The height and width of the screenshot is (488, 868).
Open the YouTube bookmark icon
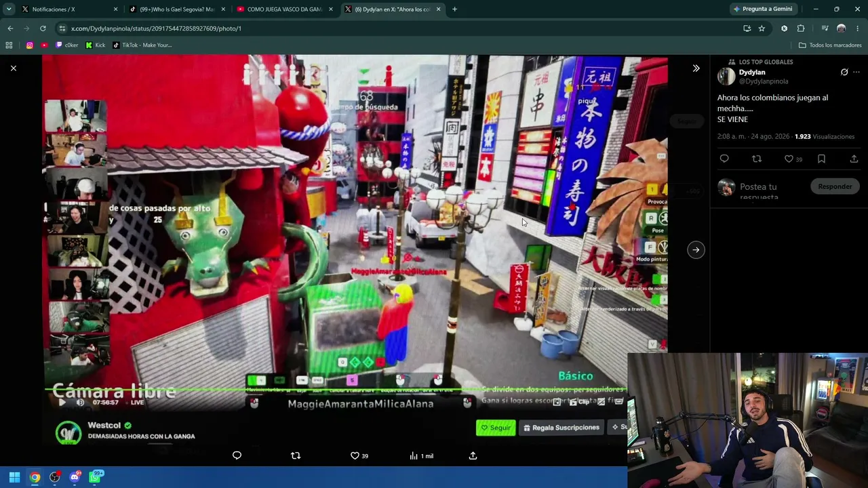(x=44, y=45)
